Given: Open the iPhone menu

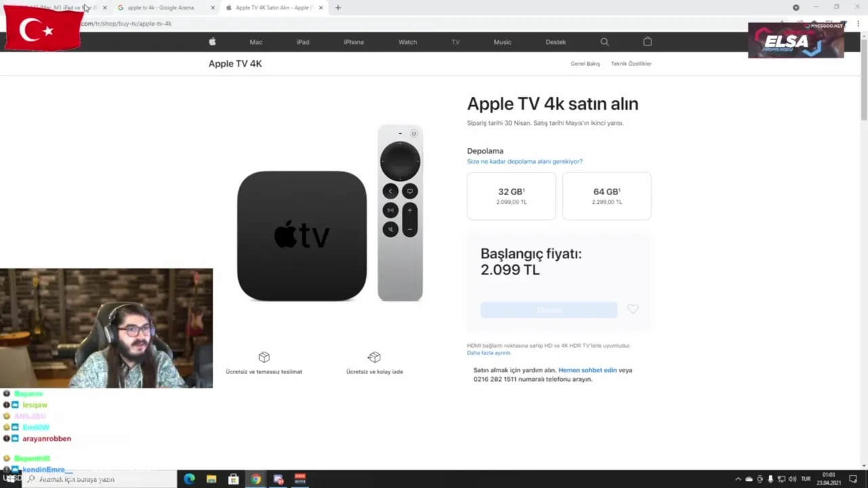Looking at the screenshot, I should (353, 42).
